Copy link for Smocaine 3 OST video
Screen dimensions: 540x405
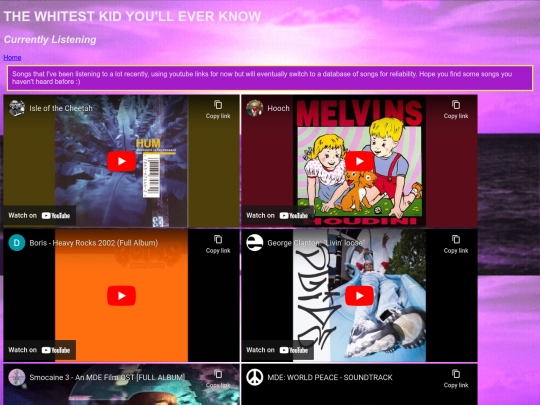coord(218,379)
